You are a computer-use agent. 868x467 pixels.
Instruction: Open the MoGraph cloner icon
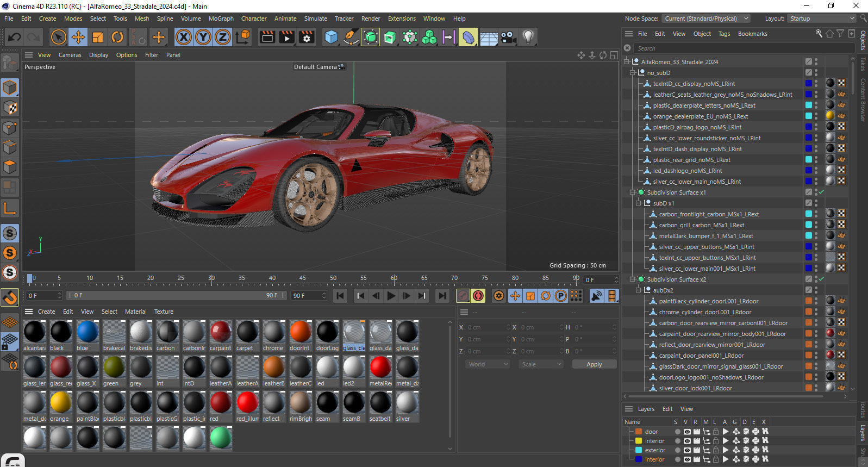tap(429, 37)
